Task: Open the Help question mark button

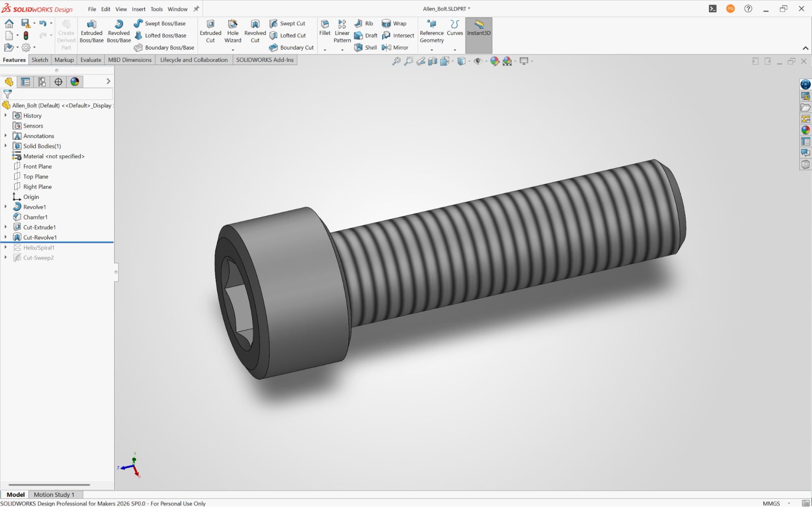Action: [x=748, y=9]
